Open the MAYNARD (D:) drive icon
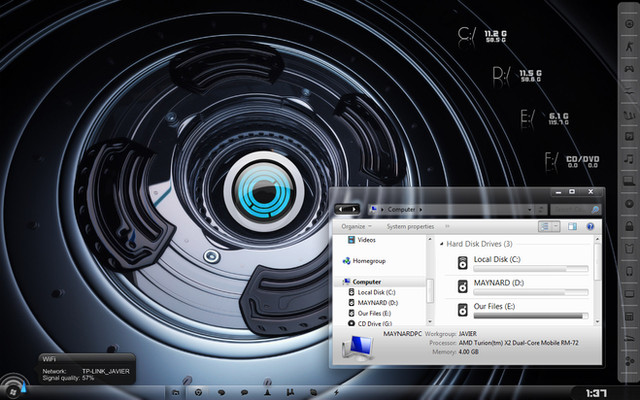The image size is (640, 400). 462,288
